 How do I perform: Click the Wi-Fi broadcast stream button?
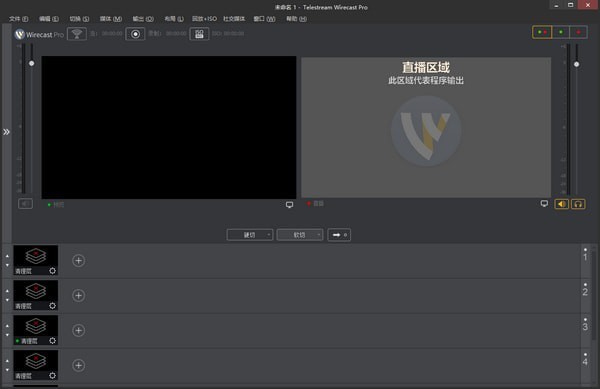[77, 34]
